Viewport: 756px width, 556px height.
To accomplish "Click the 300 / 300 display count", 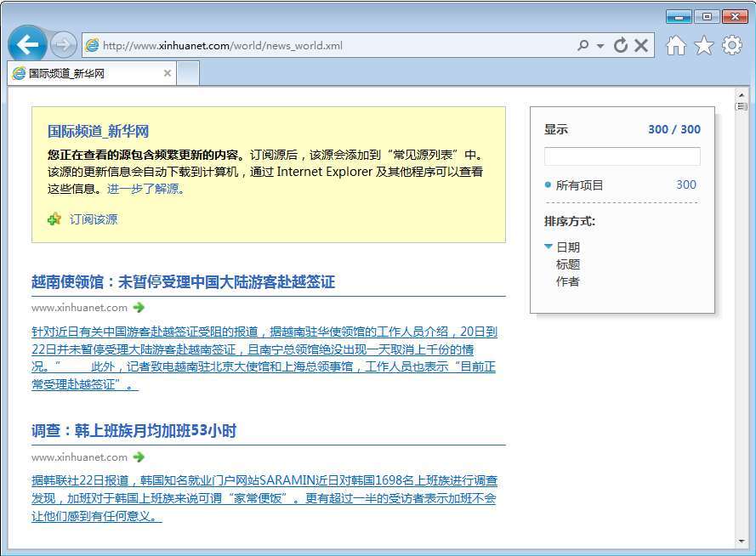I will [x=674, y=129].
